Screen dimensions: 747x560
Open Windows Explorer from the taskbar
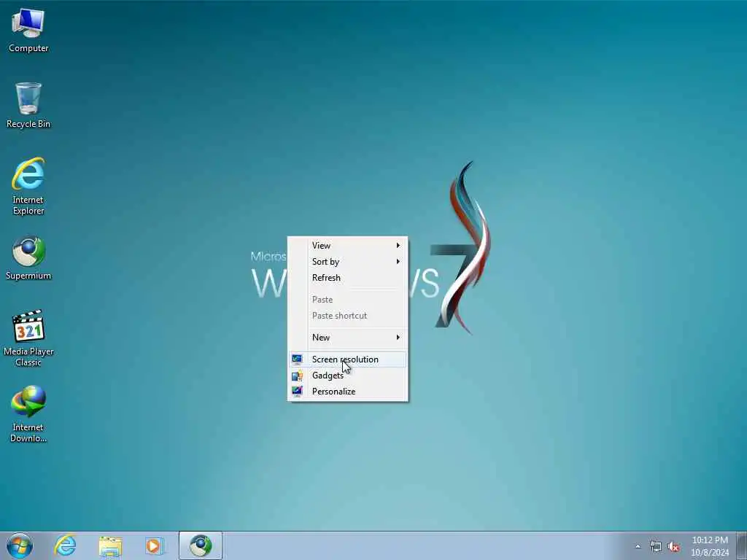(x=111, y=545)
